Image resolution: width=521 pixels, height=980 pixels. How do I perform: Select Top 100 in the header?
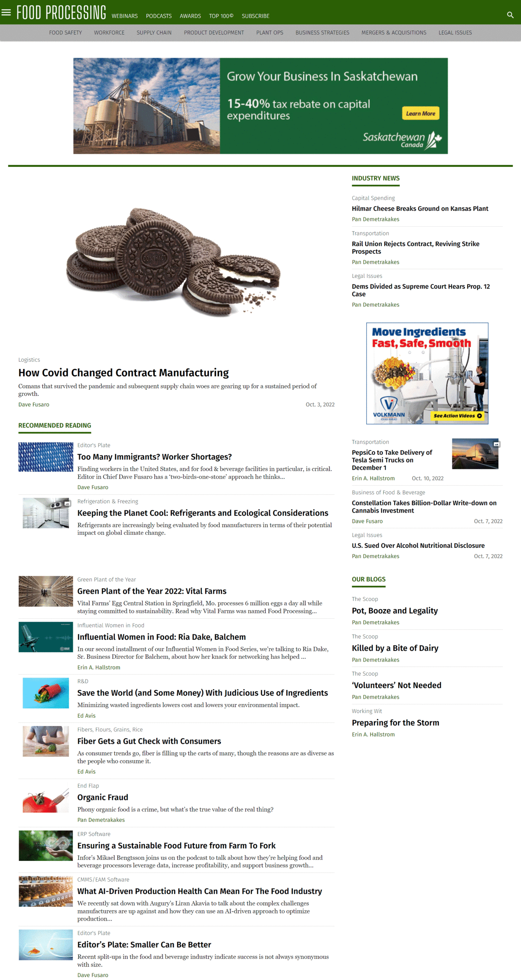click(x=221, y=16)
